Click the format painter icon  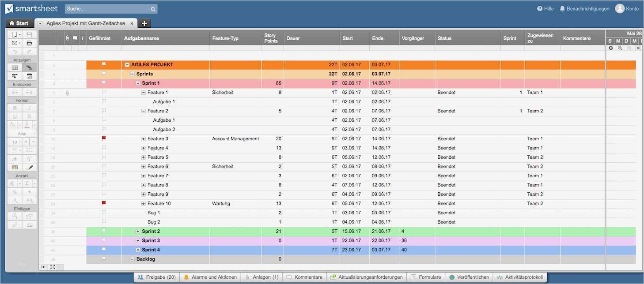coord(29,159)
